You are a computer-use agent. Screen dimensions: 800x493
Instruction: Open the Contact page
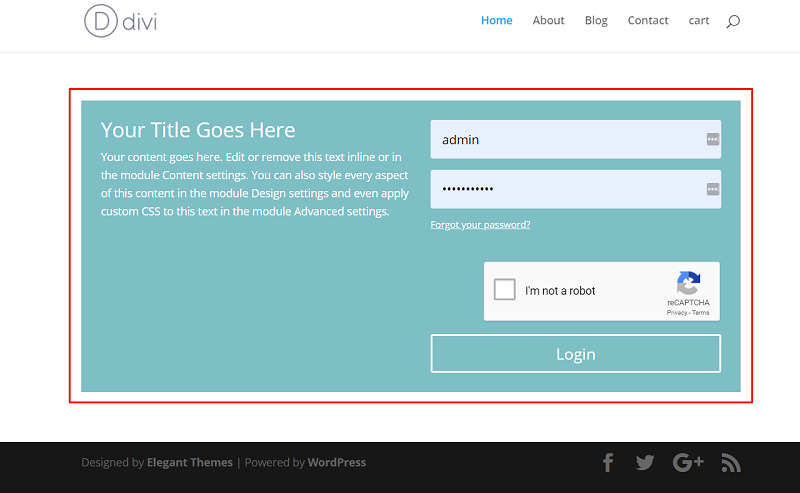(648, 20)
